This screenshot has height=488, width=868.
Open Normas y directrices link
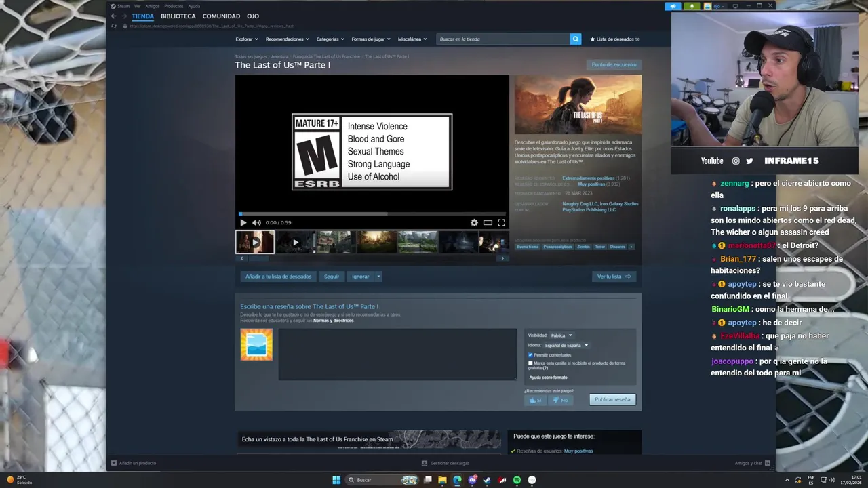[333, 321]
